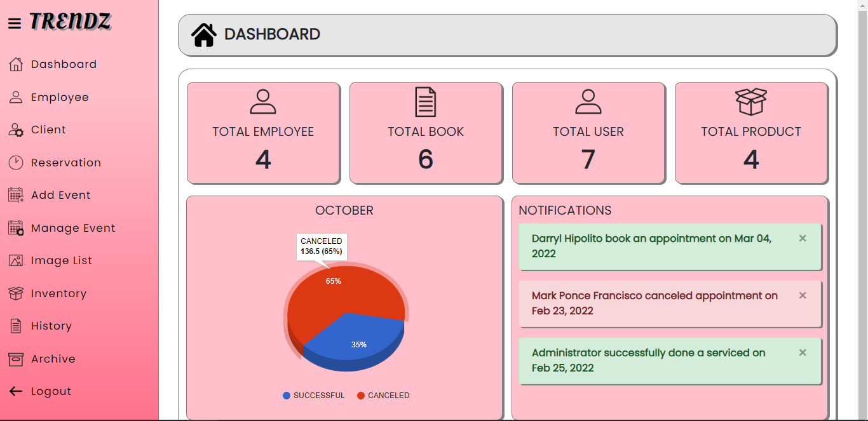868x421 pixels.
Task: Click the Reservation clock icon
Action: click(x=15, y=162)
